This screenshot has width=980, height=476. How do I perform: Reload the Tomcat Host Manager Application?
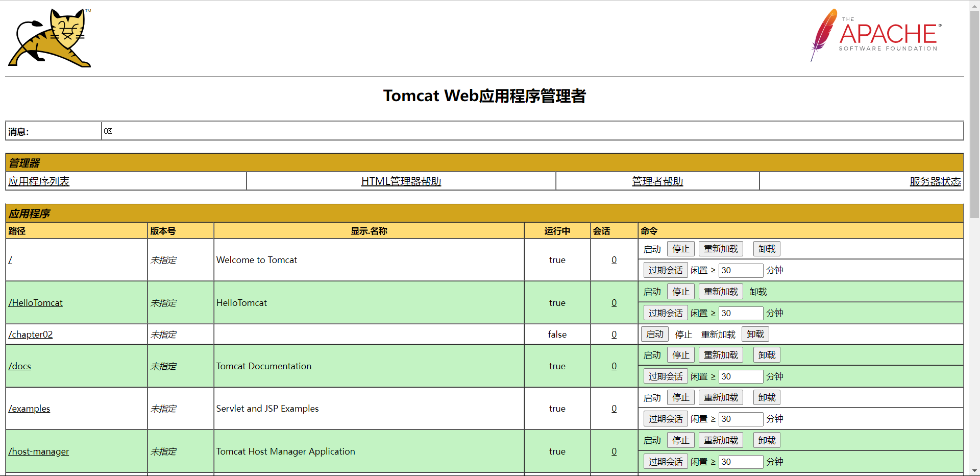tap(721, 440)
